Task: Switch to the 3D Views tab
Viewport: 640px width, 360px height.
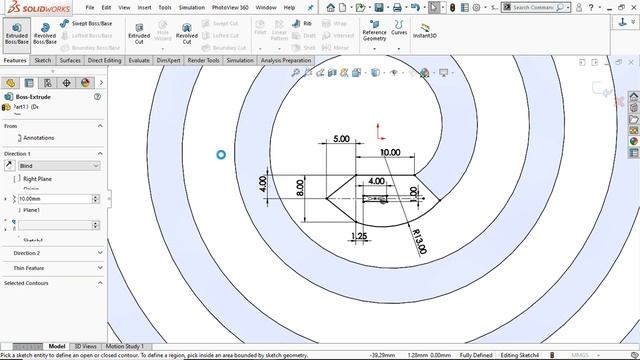Action: [85, 346]
